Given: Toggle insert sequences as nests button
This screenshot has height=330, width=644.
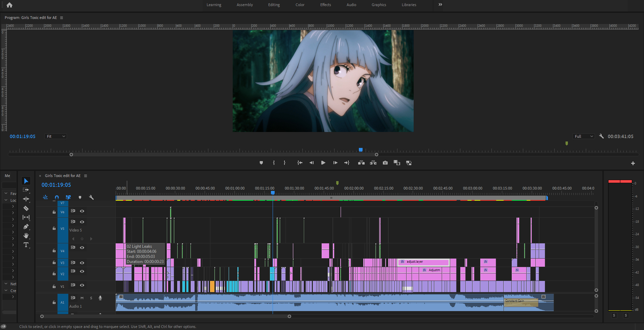Looking at the screenshot, I should point(45,197).
